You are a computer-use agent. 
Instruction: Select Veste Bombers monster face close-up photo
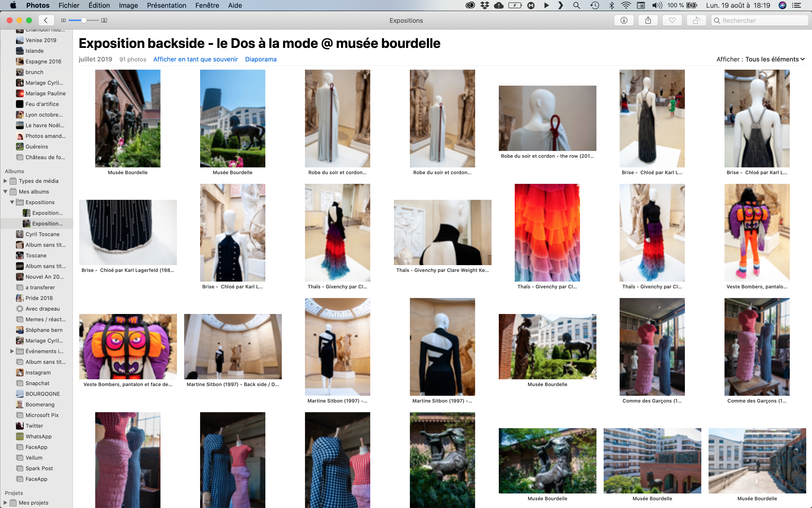[x=128, y=347]
